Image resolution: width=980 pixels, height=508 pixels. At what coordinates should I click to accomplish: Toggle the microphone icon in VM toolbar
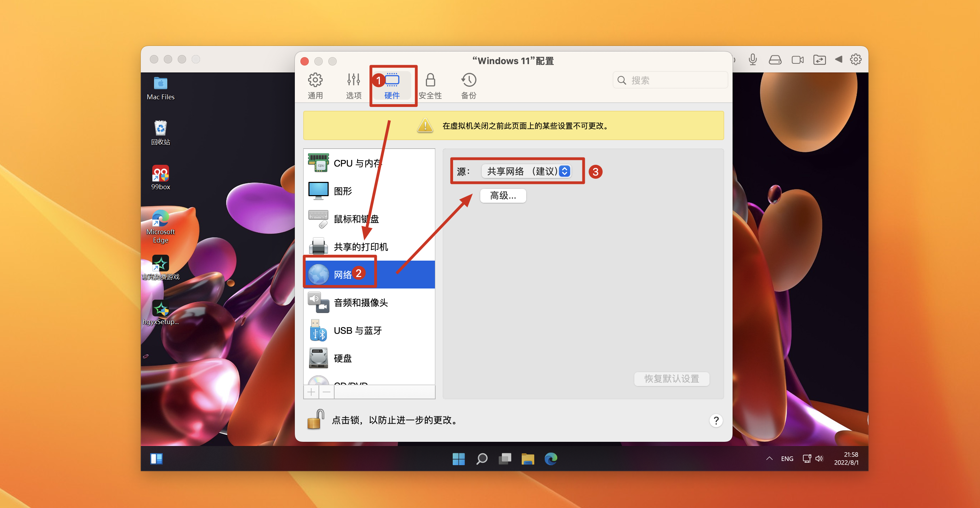coord(752,60)
